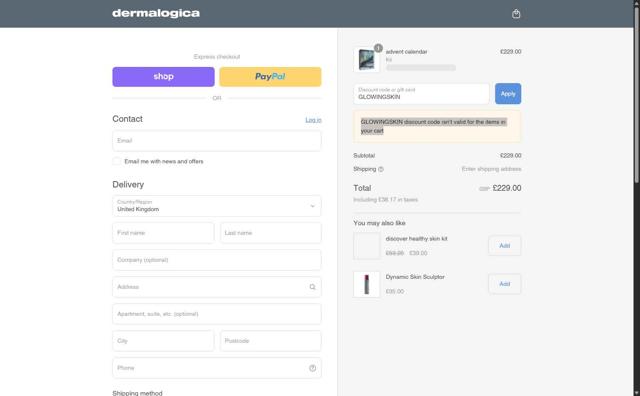This screenshot has width=640, height=396.
Task: Open the Dynamic Skin Sculptor thumbnail
Action: click(x=367, y=284)
